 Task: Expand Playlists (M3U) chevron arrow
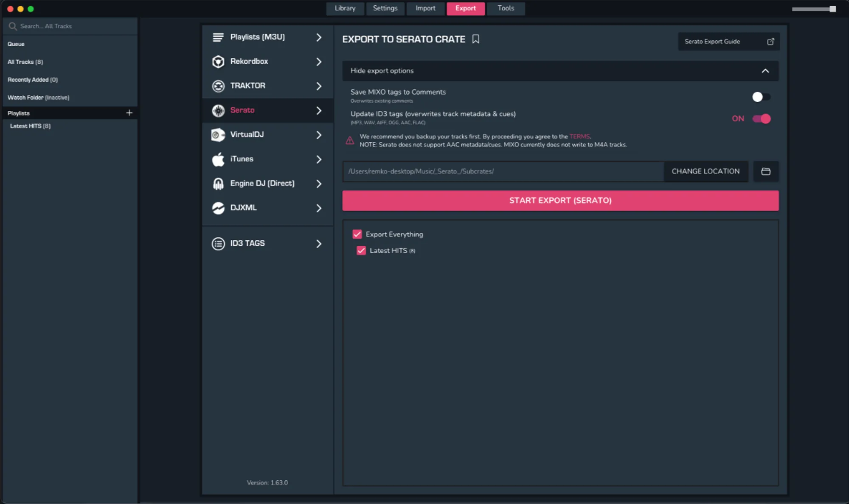319,37
